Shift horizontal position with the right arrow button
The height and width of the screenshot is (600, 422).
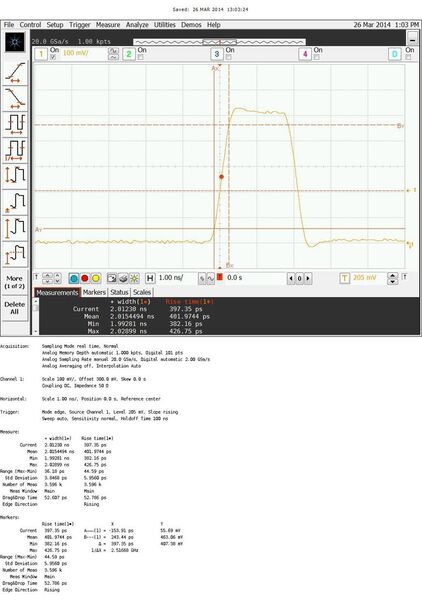pyautogui.click(x=308, y=279)
